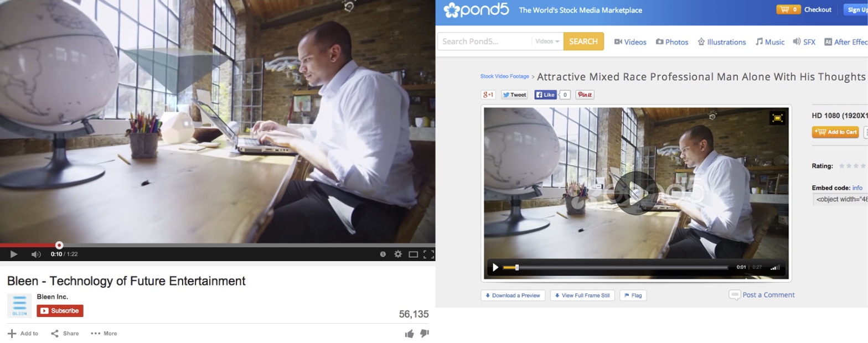Click inside the Search Pond5 field

(485, 41)
